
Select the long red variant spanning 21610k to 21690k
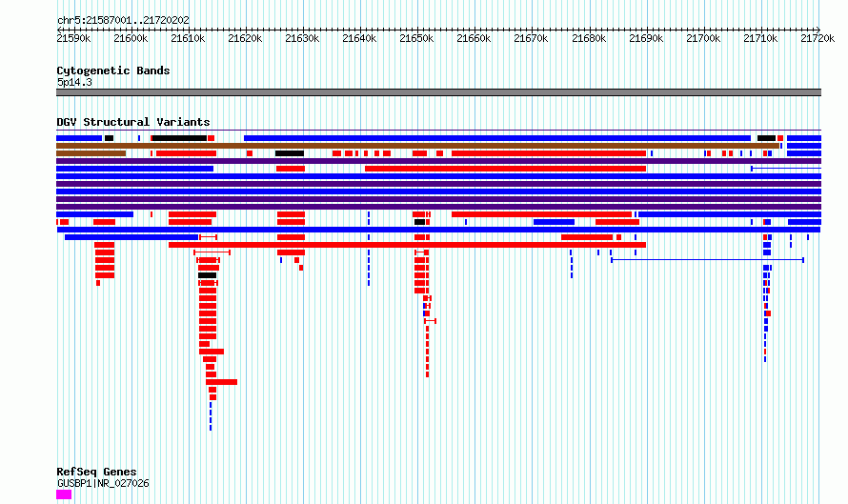click(x=407, y=245)
